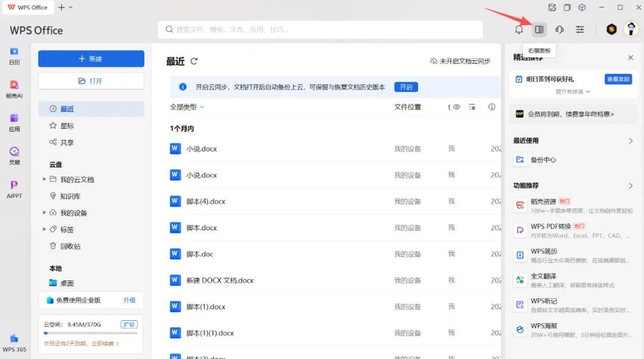Expand the 我的设备 tree node
Viewport: 644px width, 359px height.
(x=44, y=212)
